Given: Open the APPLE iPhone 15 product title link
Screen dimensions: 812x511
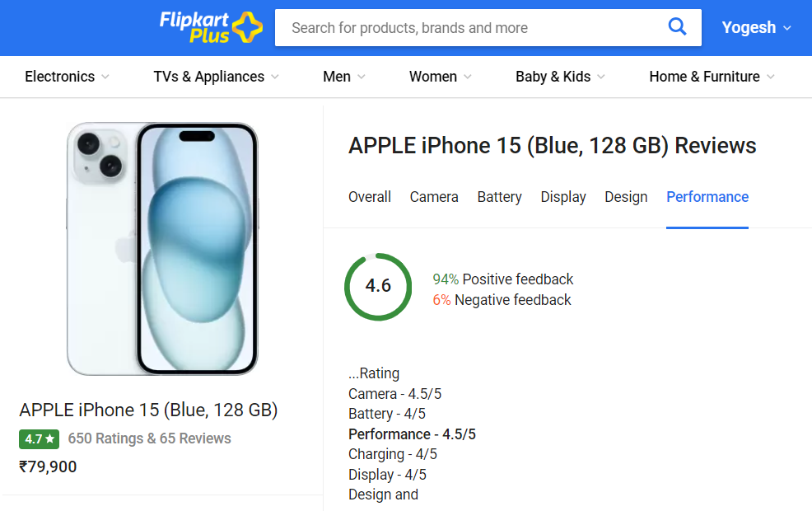Looking at the screenshot, I should pyautogui.click(x=148, y=410).
